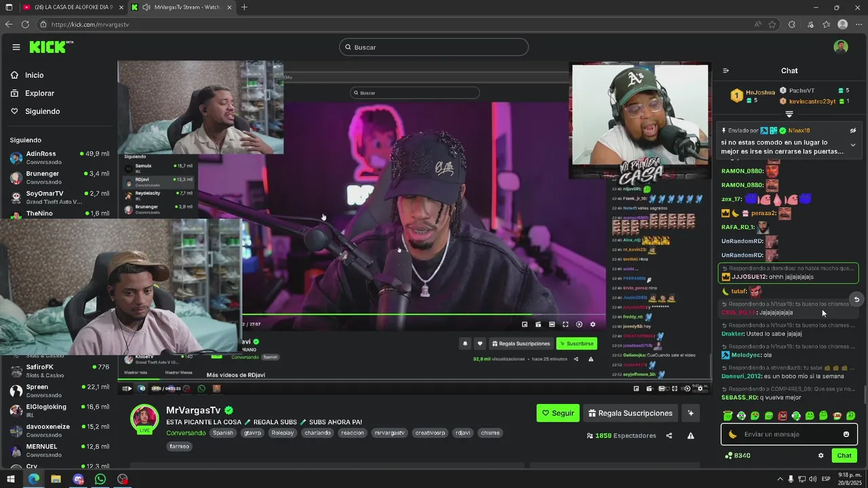Select the farmeo tag
The height and width of the screenshot is (488, 868).
[x=180, y=446]
